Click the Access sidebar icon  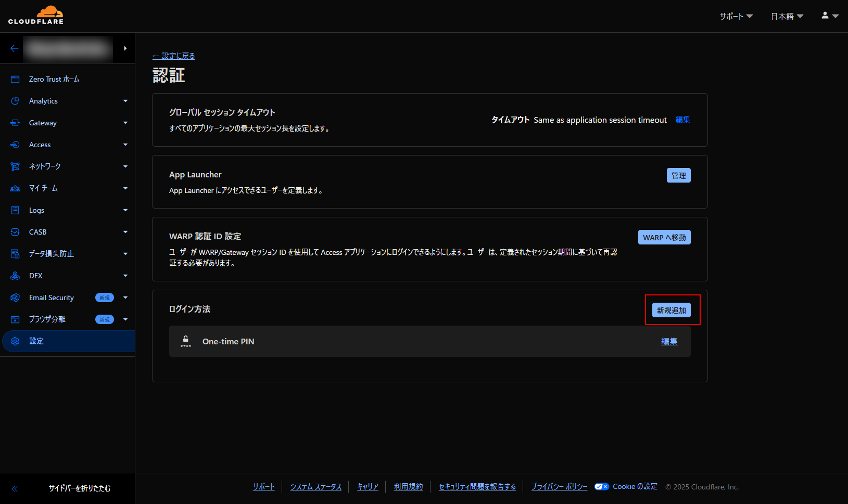[x=15, y=145]
